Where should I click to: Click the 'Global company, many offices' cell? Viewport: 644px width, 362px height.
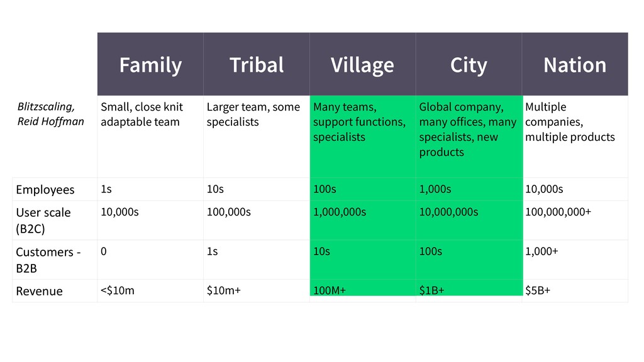click(x=469, y=136)
